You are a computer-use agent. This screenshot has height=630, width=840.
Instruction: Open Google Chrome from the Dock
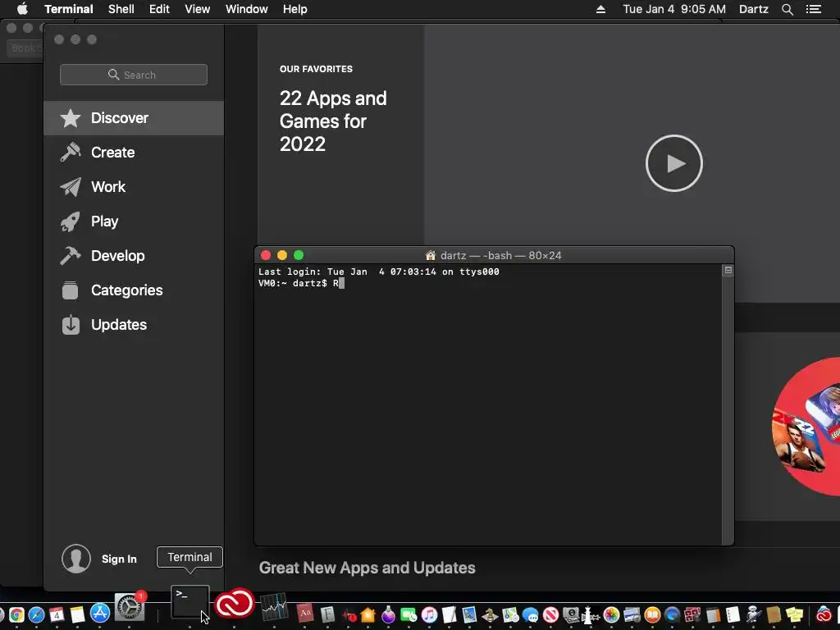point(16,614)
